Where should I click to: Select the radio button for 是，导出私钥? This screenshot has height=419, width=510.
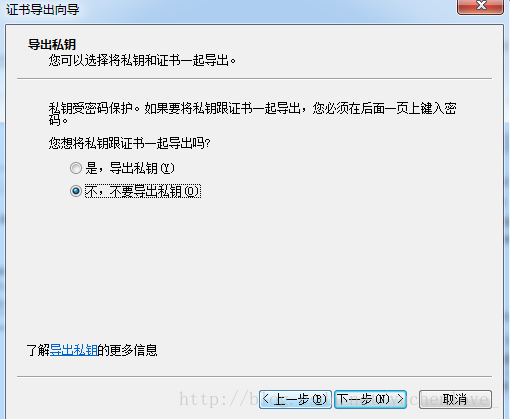[x=76, y=168]
